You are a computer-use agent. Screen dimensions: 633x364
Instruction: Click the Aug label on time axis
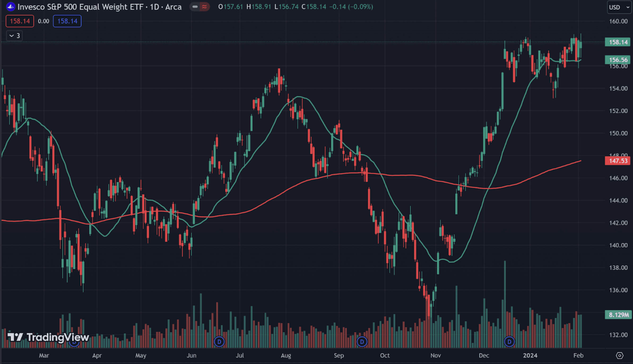point(286,355)
